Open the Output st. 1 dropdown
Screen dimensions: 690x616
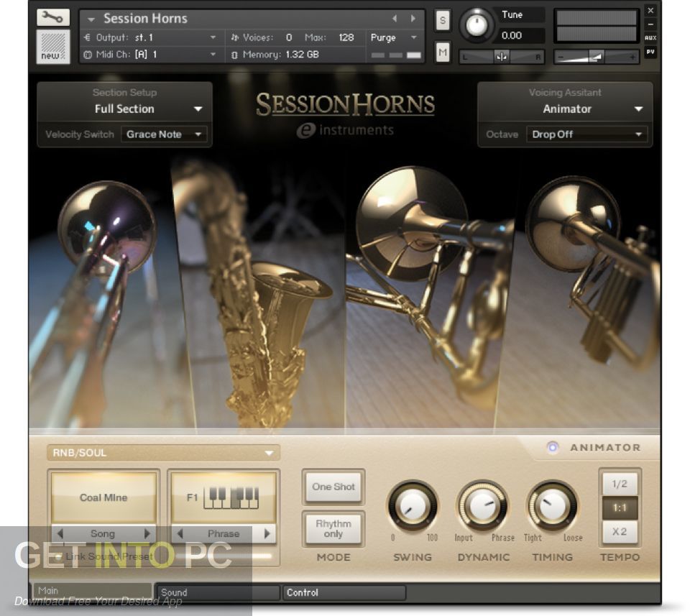(213, 38)
